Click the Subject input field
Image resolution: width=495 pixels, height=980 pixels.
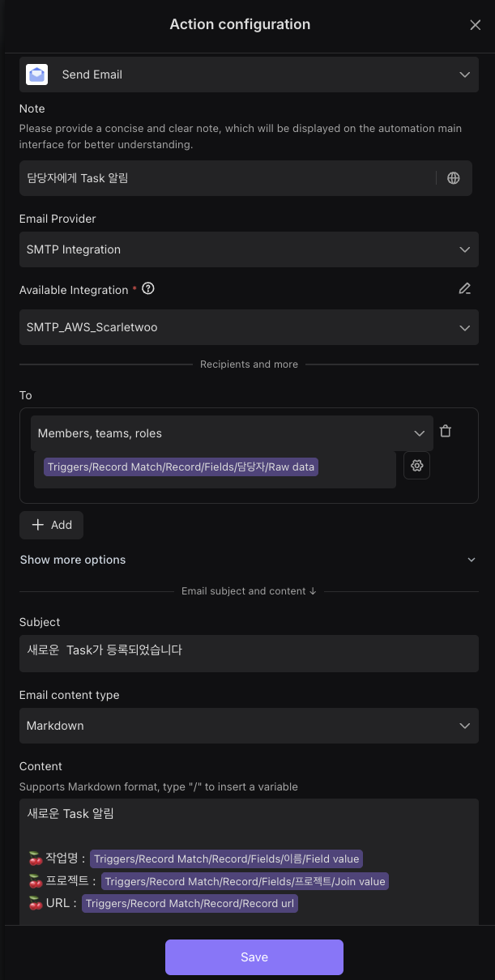[248, 653]
